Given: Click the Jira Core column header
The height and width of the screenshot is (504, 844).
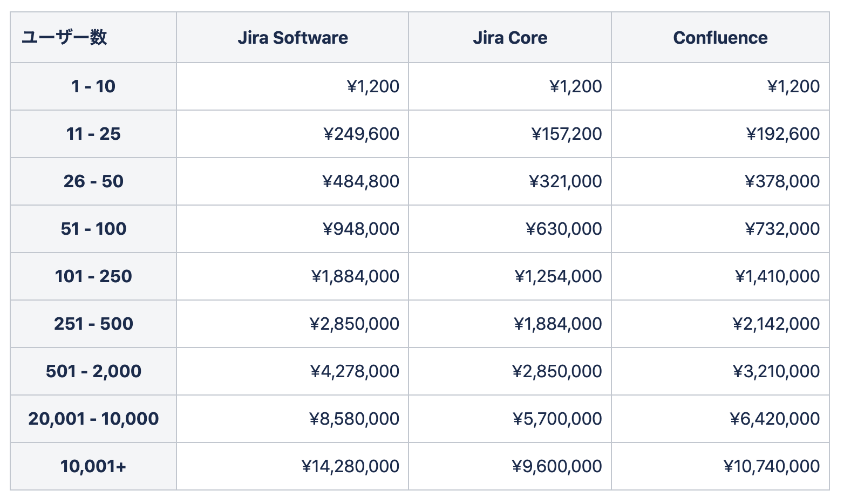Looking at the screenshot, I should coord(510,38).
